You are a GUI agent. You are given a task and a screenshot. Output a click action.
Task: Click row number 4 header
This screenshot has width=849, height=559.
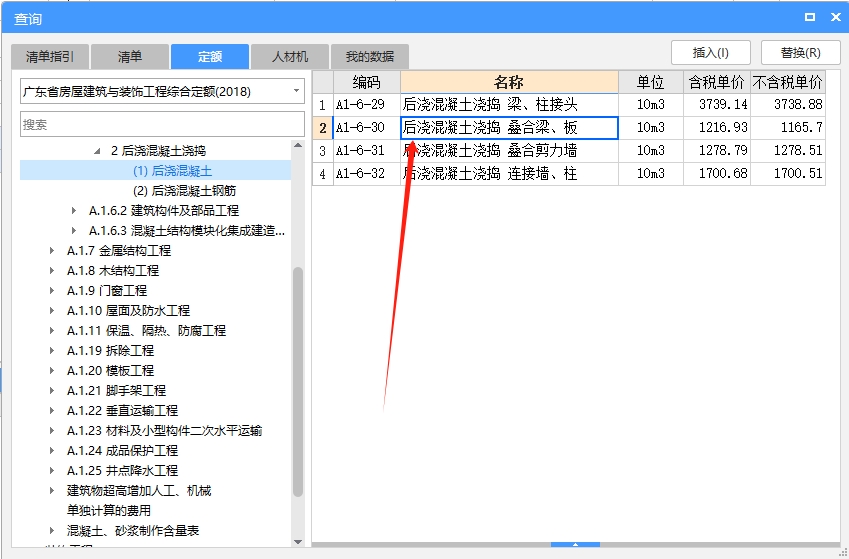[x=323, y=174]
